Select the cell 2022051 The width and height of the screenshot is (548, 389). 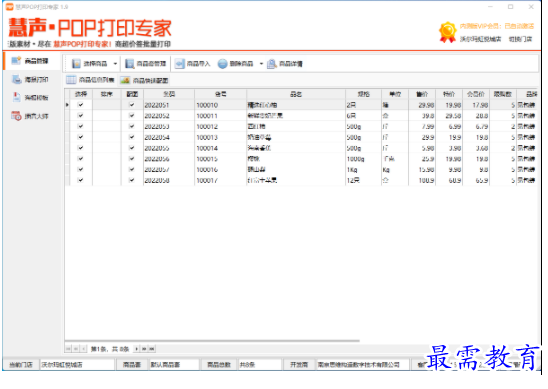point(169,105)
